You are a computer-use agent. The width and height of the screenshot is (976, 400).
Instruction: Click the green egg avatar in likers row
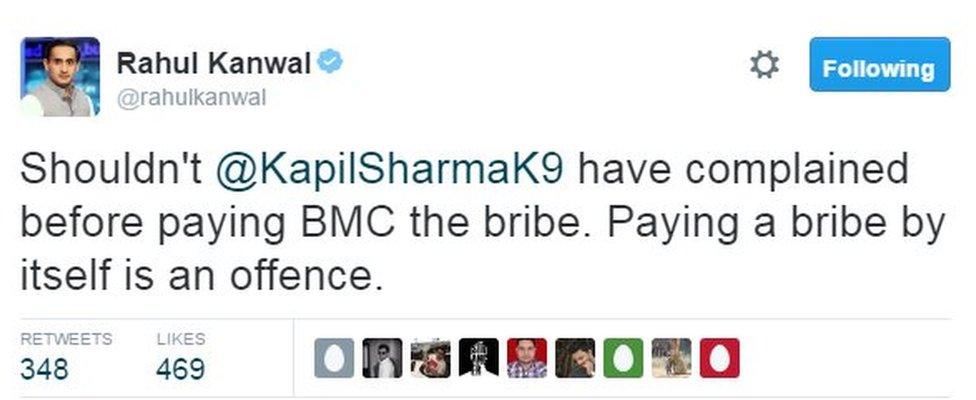click(623, 358)
